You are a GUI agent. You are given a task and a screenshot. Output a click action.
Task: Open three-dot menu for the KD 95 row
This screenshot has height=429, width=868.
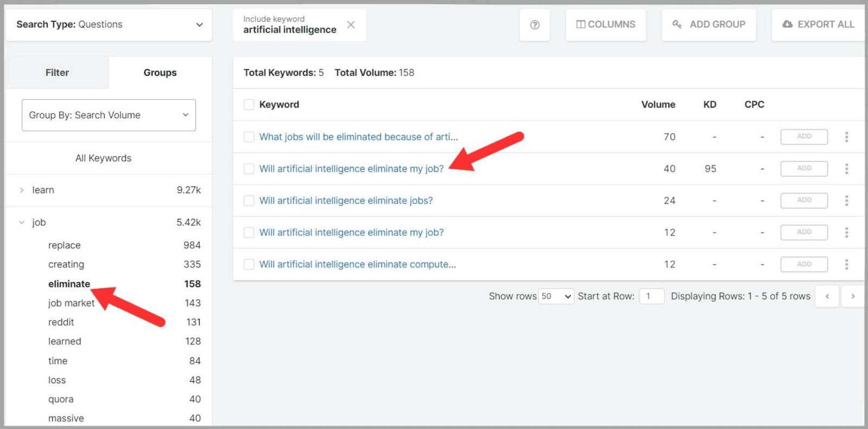[x=846, y=169]
